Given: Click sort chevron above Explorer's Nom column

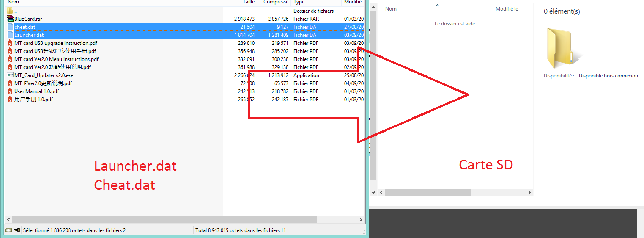Looking at the screenshot, I should tap(437, 5).
